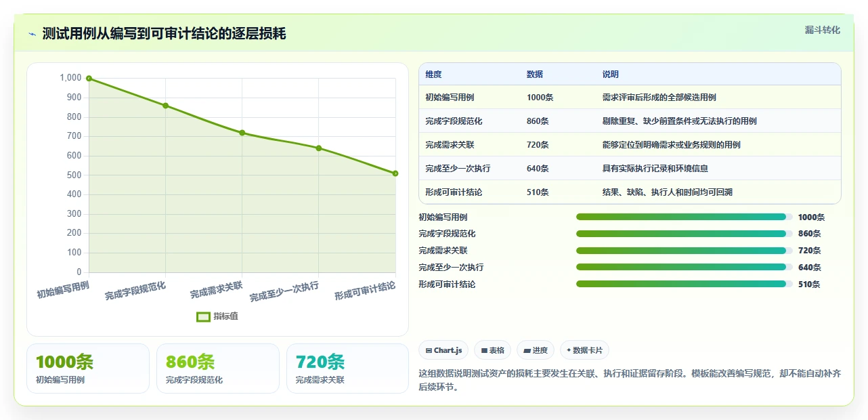Click the 1,000 y-axis label

click(x=70, y=78)
